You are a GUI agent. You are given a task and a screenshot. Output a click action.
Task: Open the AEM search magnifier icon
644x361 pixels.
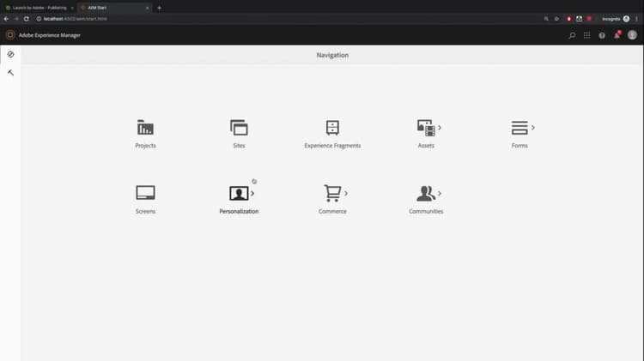(x=572, y=36)
